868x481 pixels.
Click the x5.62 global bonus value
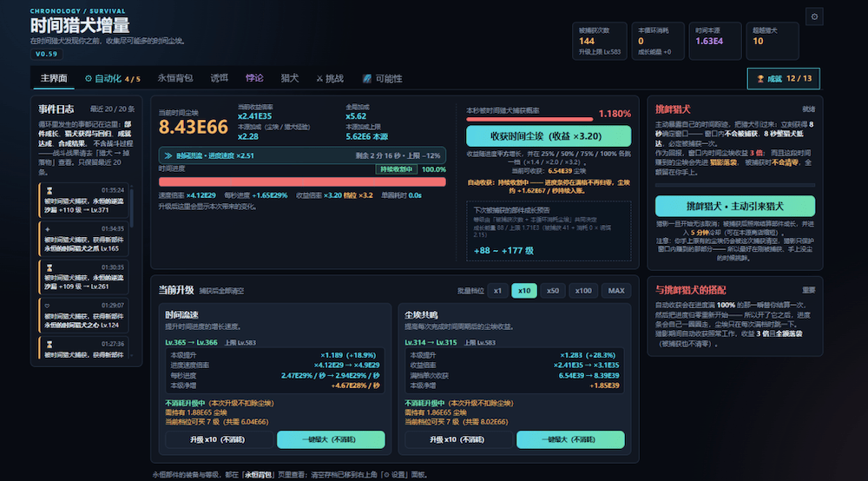356,116
